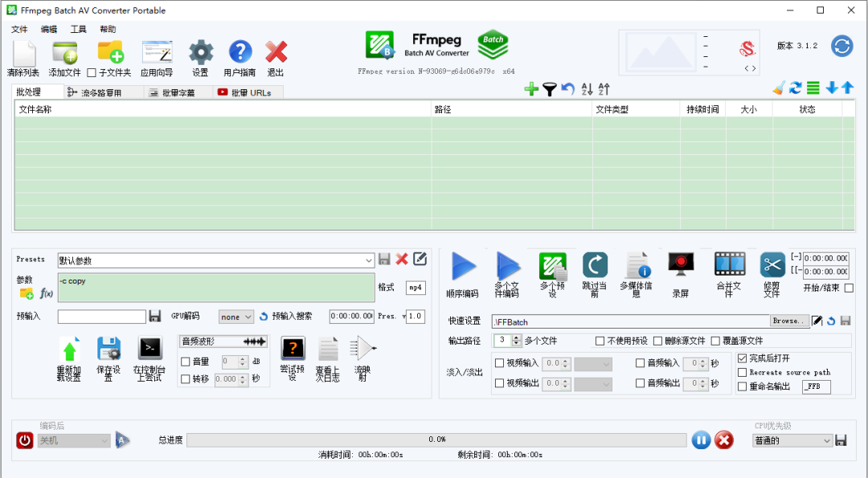Screen dimensions: 868x478
Task: Open the 帮助 menu
Action: [x=108, y=29]
